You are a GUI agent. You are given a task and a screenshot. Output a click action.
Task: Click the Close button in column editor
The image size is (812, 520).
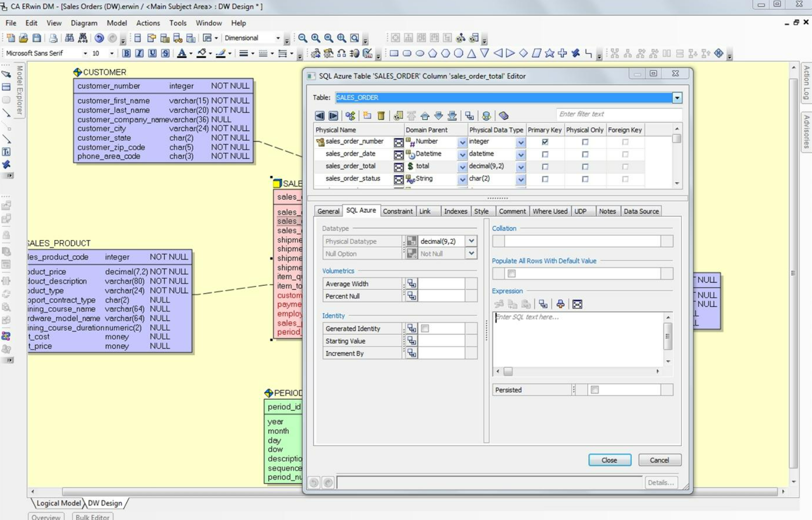pos(610,460)
